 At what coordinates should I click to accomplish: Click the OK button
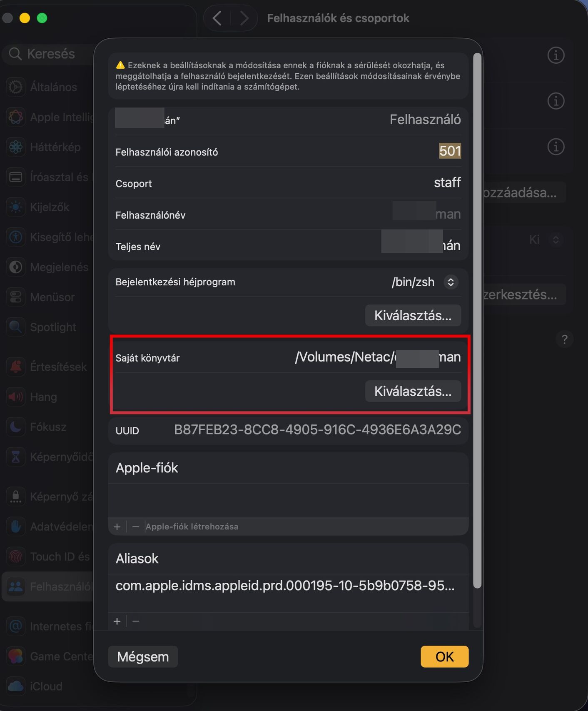pyautogui.click(x=444, y=656)
